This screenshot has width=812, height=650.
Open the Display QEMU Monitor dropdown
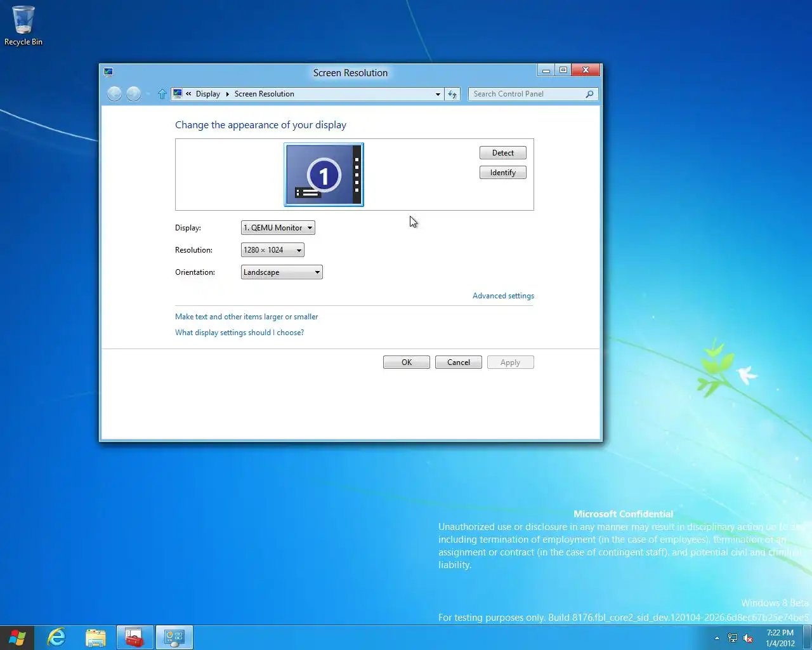(278, 228)
